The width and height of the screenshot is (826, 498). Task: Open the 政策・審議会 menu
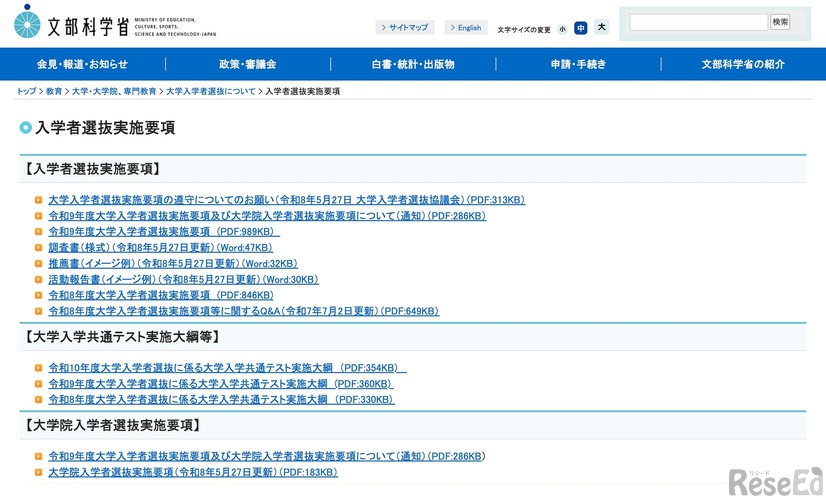click(x=248, y=64)
